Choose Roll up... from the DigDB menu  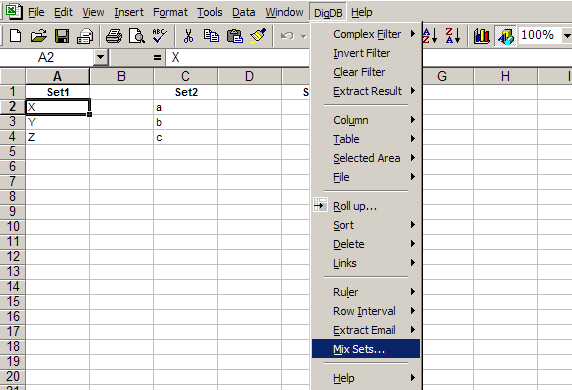point(366,206)
